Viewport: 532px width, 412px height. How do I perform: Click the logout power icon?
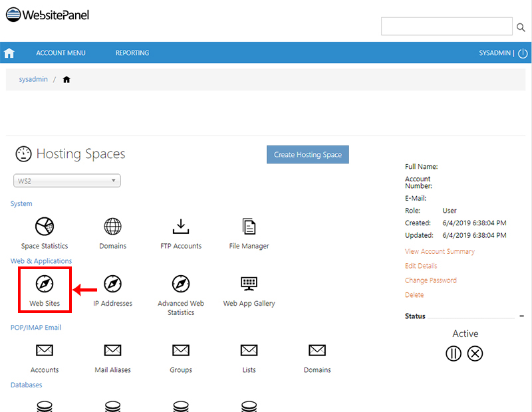tap(523, 53)
